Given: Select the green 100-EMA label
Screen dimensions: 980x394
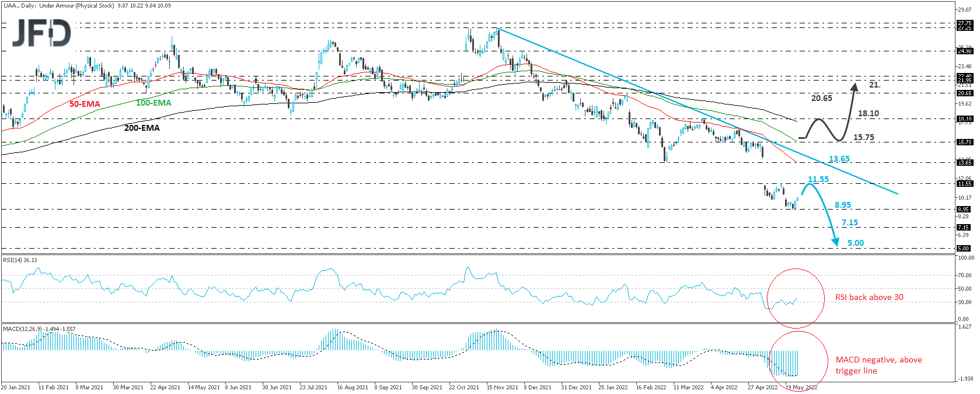Looking at the screenshot, I should (x=154, y=103).
